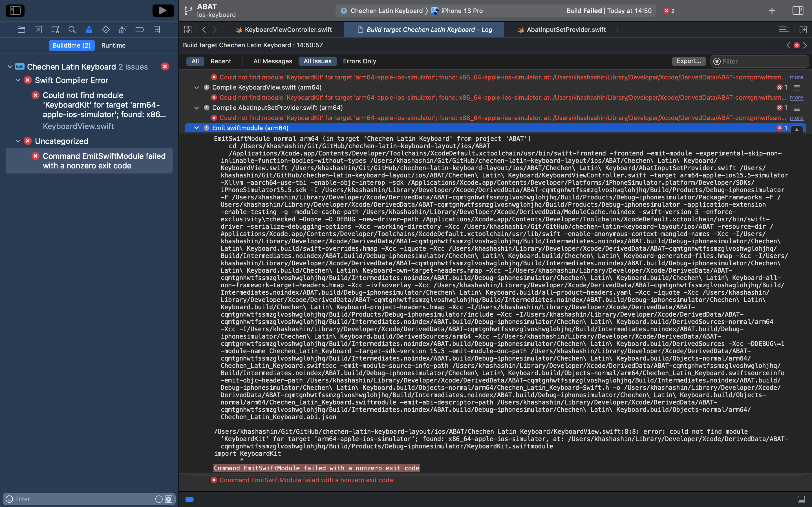Viewport: 812px width, 507px height.
Task: Toggle the right inspector panel
Action: coord(798,10)
